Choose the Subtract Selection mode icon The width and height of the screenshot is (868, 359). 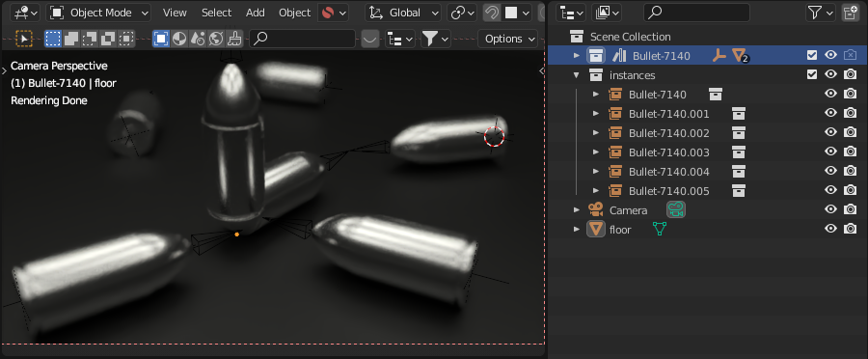pyautogui.click(x=90, y=39)
